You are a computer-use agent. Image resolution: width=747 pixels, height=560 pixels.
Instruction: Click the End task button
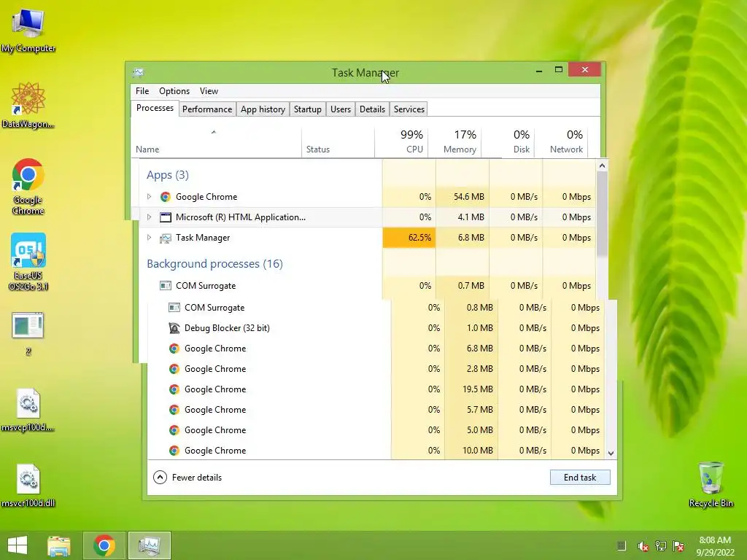(580, 477)
